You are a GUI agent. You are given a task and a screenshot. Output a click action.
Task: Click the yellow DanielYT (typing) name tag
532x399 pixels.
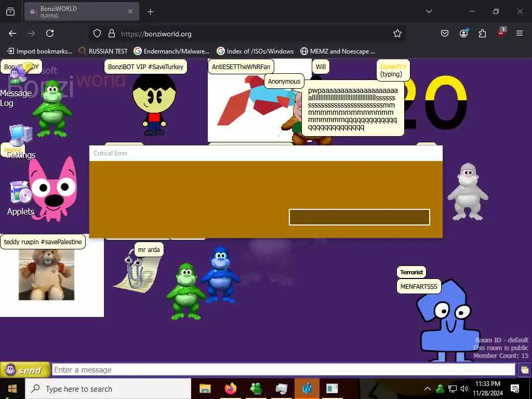[393, 70]
